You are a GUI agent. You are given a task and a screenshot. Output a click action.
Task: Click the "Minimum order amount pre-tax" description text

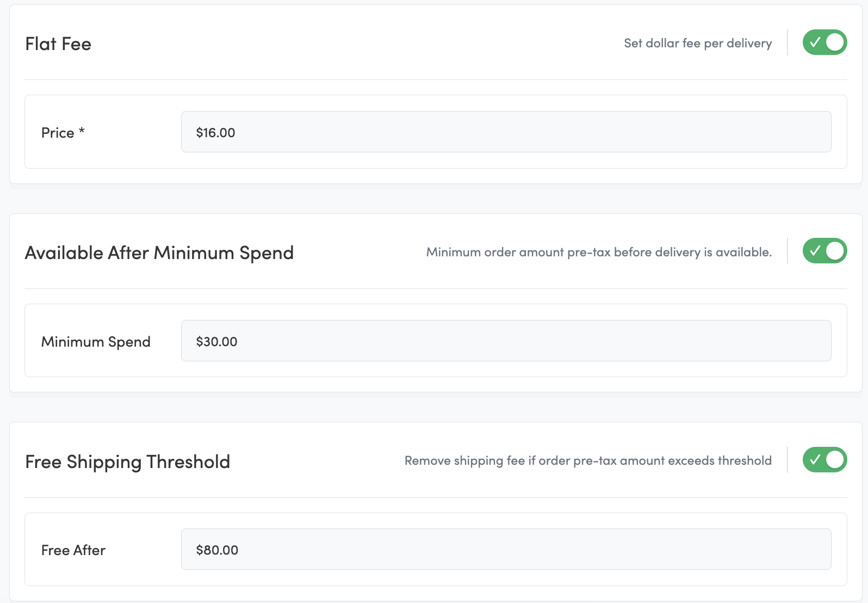point(599,253)
